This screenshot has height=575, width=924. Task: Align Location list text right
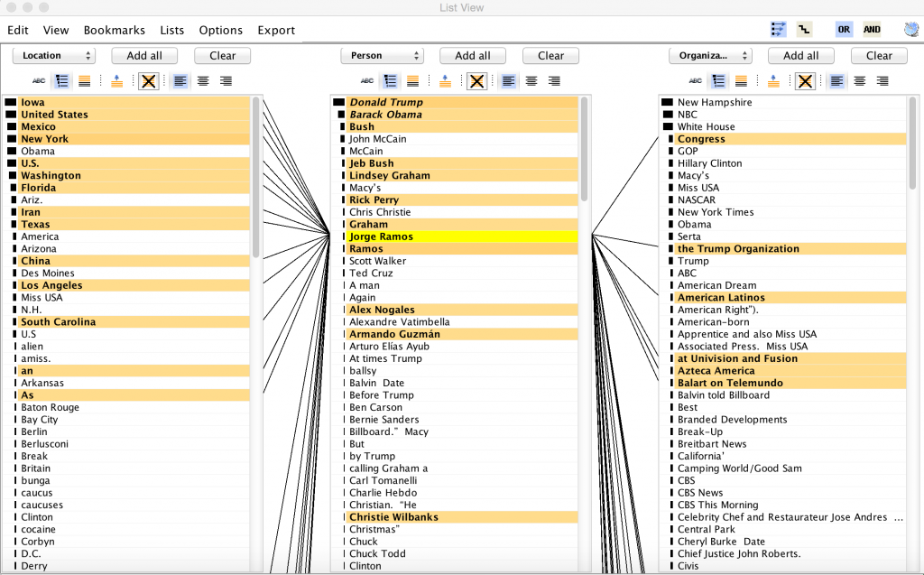(226, 81)
